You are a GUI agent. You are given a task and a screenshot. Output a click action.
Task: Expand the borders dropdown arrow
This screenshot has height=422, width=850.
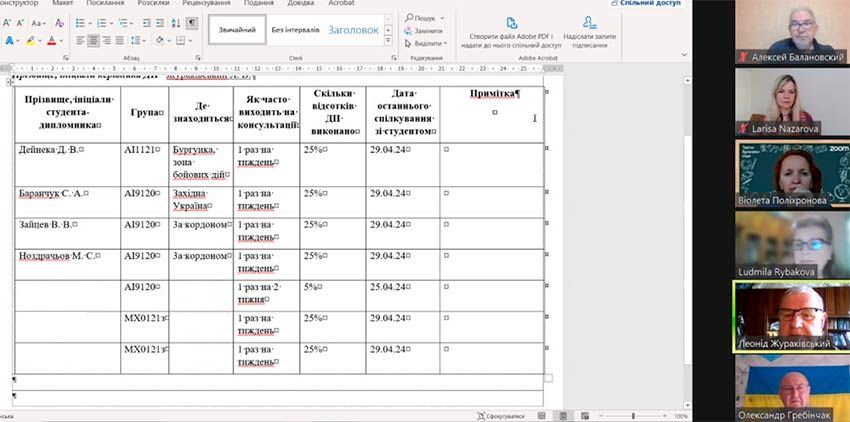pos(190,41)
